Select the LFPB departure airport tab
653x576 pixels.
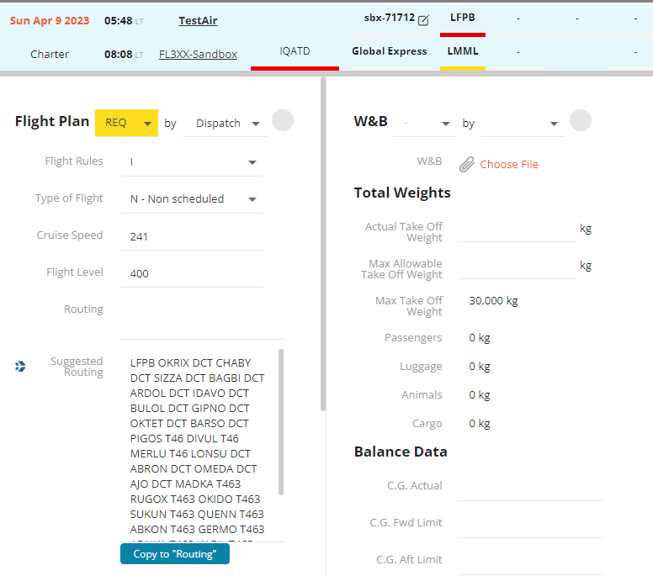(462, 18)
